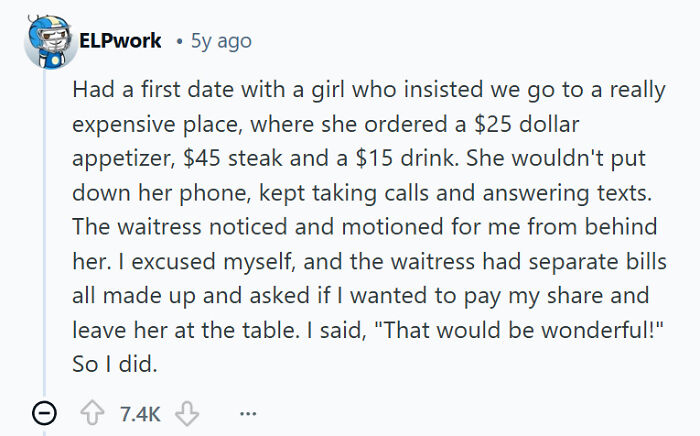Click the "5y ago" timestamp
The image size is (700, 436).
pos(219,42)
